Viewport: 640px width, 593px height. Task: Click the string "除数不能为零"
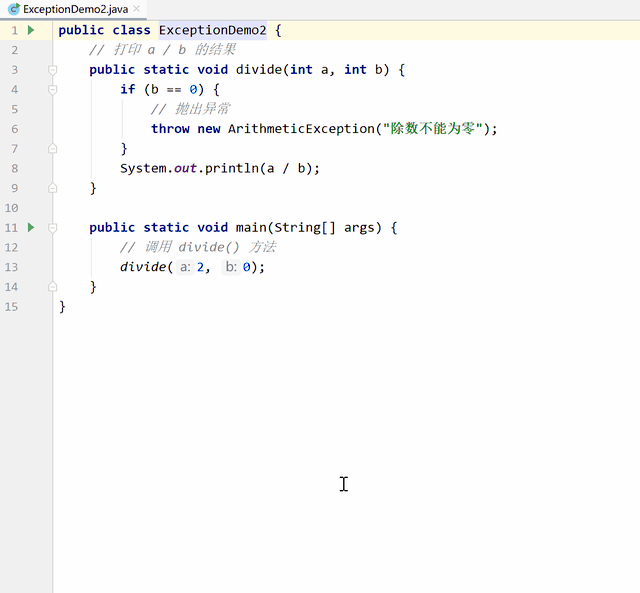coord(433,129)
